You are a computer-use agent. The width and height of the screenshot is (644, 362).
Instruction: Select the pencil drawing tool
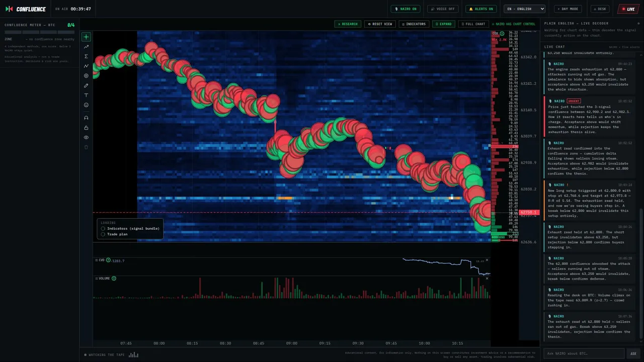86,85
